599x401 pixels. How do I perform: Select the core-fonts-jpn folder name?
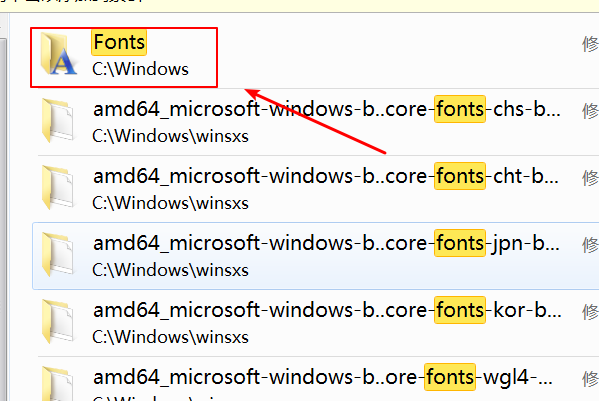[x=326, y=243]
